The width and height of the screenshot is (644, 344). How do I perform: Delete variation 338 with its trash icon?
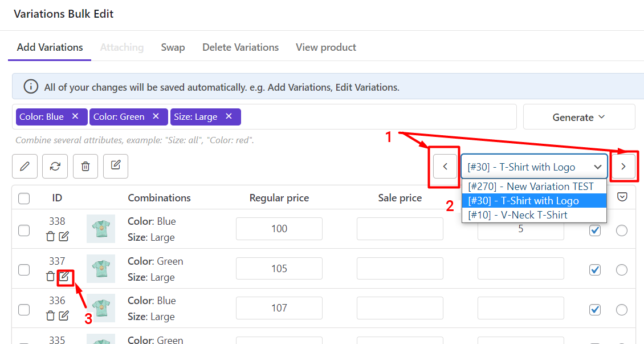51,236
